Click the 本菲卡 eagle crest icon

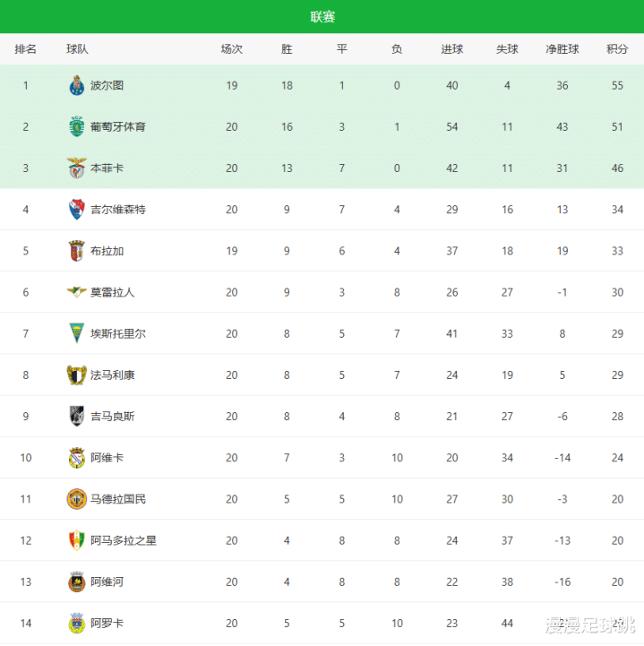76,168
